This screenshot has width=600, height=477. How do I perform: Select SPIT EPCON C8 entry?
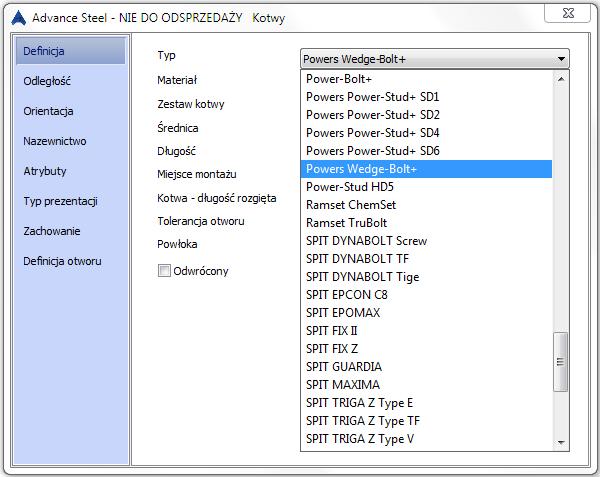(x=426, y=295)
